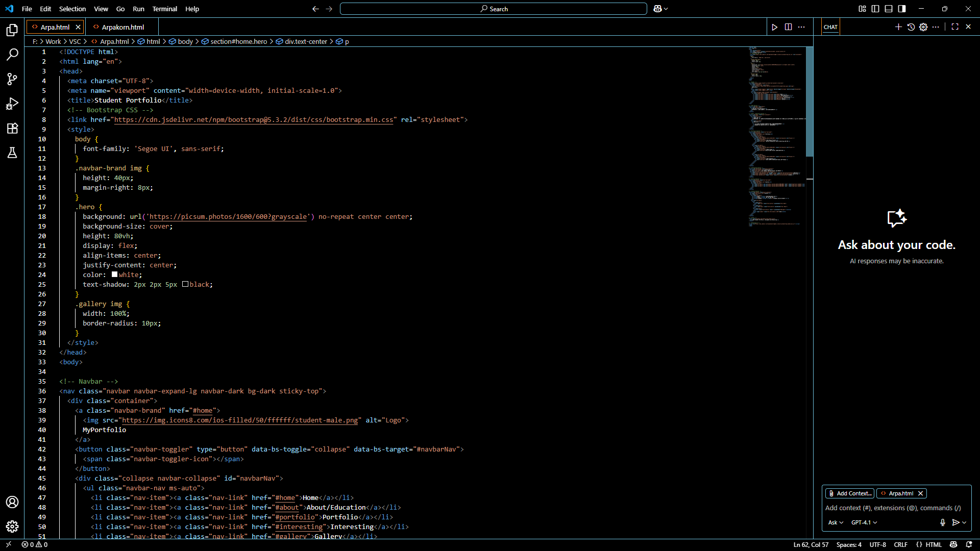This screenshot has height=551, width=980.
Task: Click Ln 62, Col 57 in status bar
Action: tap(811, 544)
